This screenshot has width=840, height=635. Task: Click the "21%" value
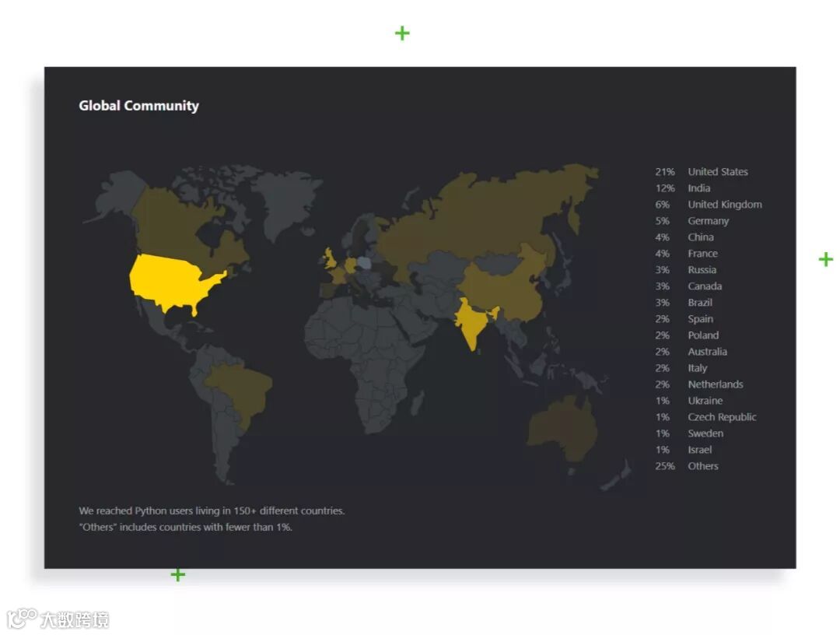click(x=664, y=171)
